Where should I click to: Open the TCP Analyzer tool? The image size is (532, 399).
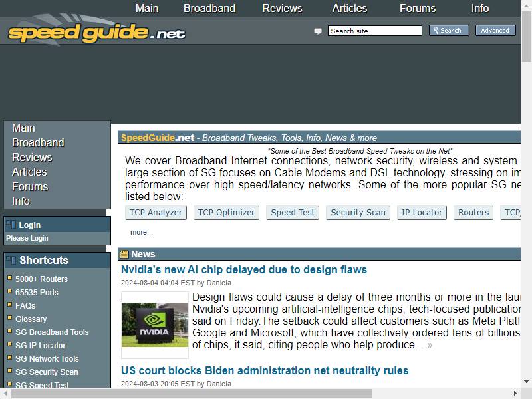pyautogui.click(x=156, y=213)
